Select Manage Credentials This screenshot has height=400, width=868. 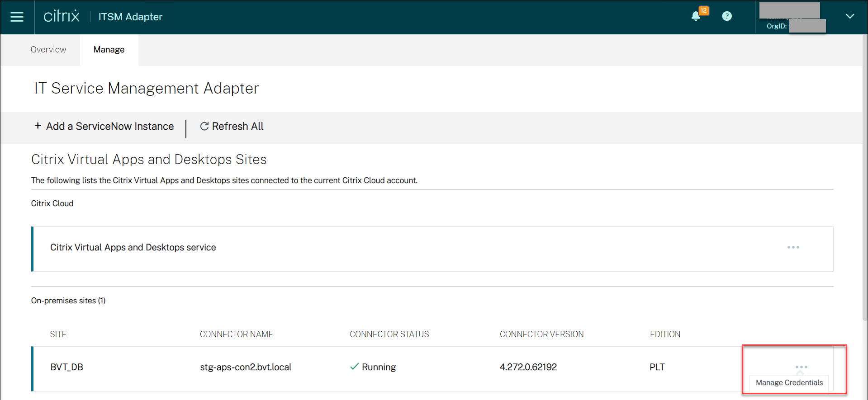(789, 383)
